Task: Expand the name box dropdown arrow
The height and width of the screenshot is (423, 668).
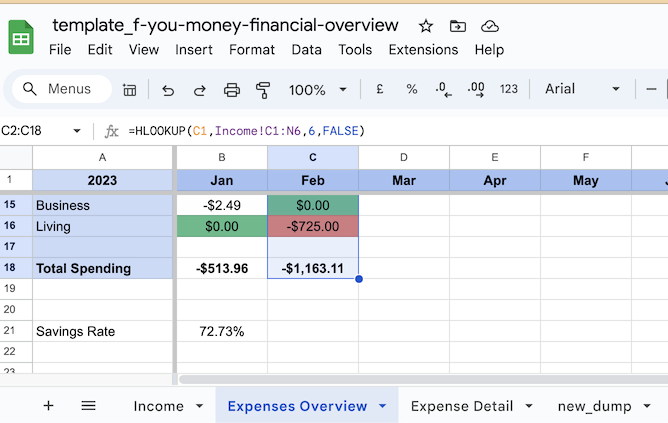Action: tap(77, 131)
